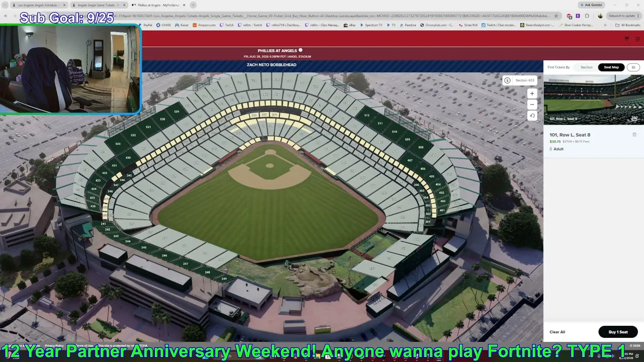The height and width of the screenshot is (362, 644).
Task: Select section 508 on the seat map
Action: tap(421, 147)
